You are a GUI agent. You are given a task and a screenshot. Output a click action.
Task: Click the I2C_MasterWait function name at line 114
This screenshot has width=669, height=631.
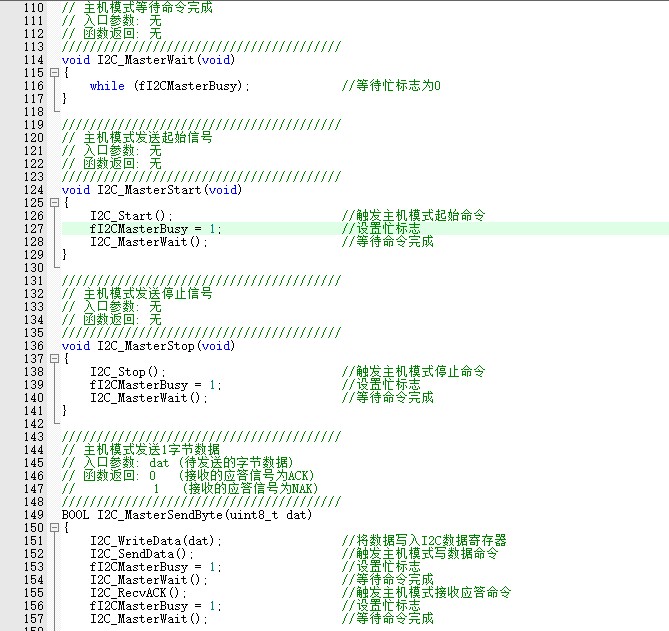point(146,60)
